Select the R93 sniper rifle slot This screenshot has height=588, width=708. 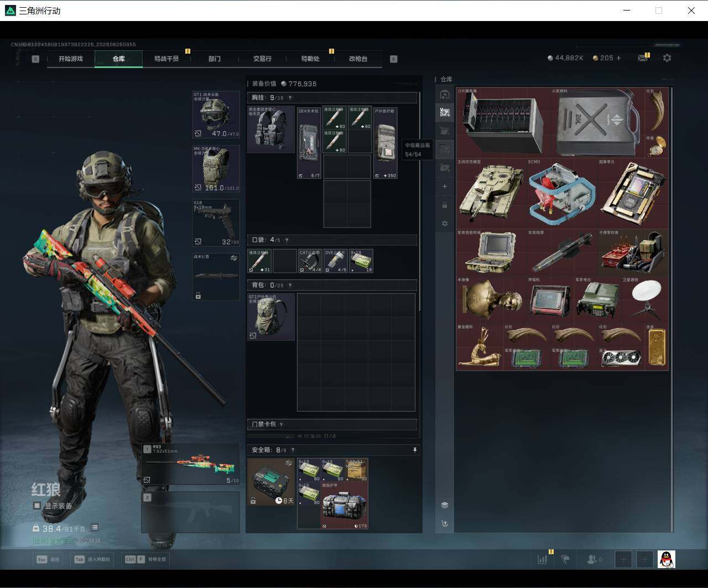tap(191, 464)
